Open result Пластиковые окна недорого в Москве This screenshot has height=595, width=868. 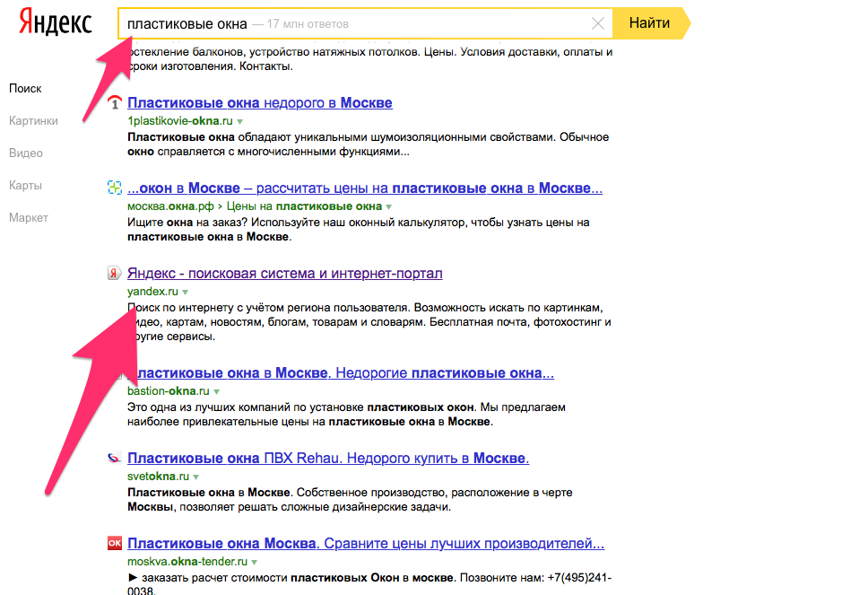[x=260, y=103]
